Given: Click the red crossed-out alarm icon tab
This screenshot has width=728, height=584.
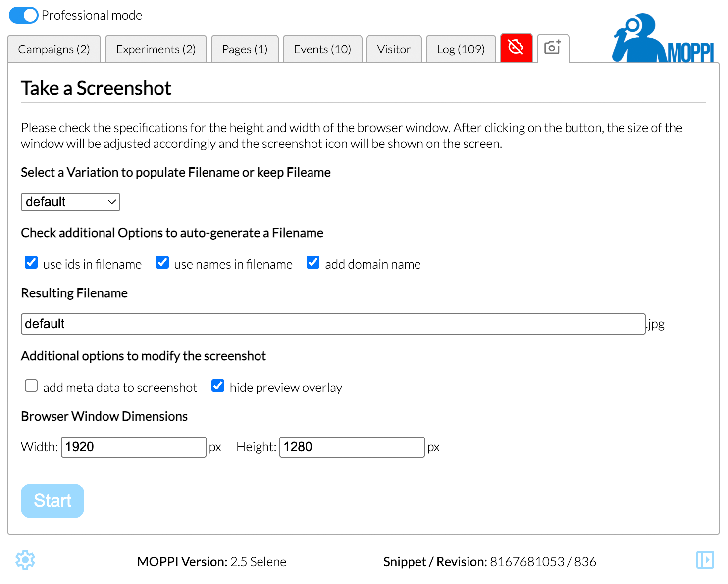Looking at the screenshot, I should [516, 48].
